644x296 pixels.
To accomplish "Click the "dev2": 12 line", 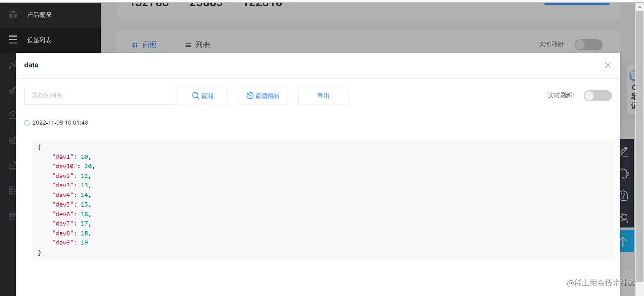I will (72, 176).
